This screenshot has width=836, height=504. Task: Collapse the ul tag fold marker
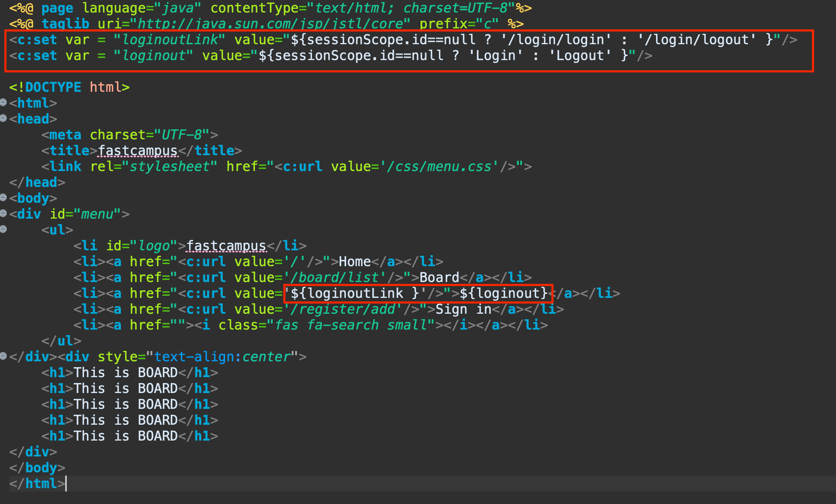click(3, 229)
